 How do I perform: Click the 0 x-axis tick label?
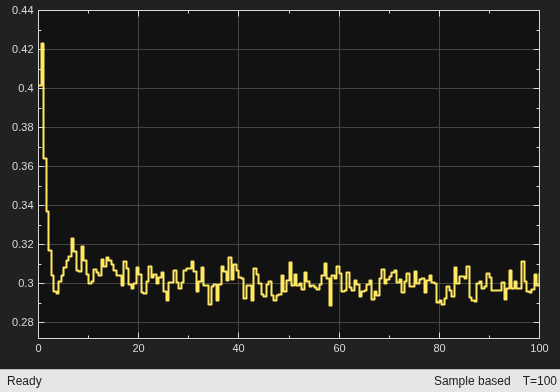click(x=39, y=348)
